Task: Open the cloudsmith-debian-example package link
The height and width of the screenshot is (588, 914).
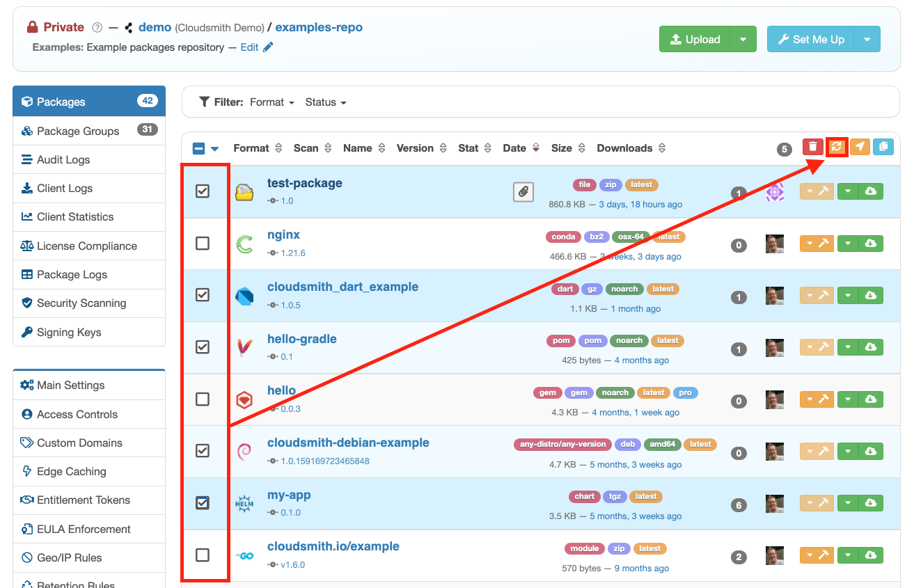Action: pyautogui.click(x=348, y=443)
